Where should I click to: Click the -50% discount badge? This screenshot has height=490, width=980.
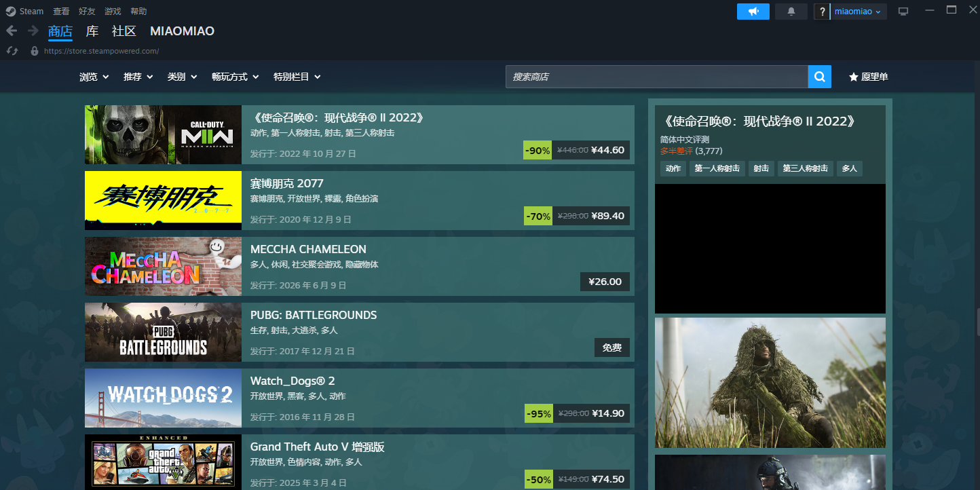pyautogui.click(x=538, y=479)
